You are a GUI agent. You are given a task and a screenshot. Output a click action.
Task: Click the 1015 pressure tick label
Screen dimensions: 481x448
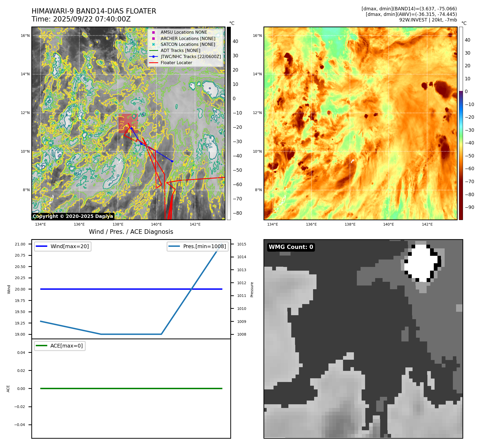(242, 244)
